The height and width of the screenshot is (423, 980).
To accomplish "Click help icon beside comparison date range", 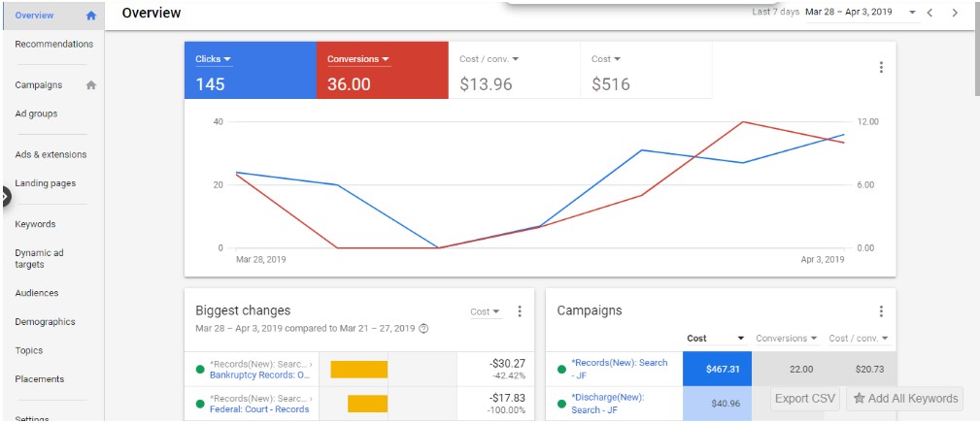I will pyautogui.click(x=423, y=328).
